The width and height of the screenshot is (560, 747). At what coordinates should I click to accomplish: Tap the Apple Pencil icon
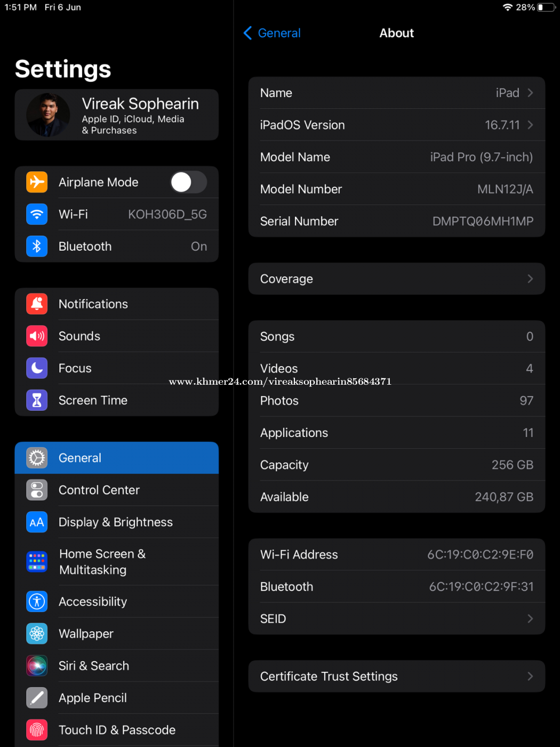37,697
